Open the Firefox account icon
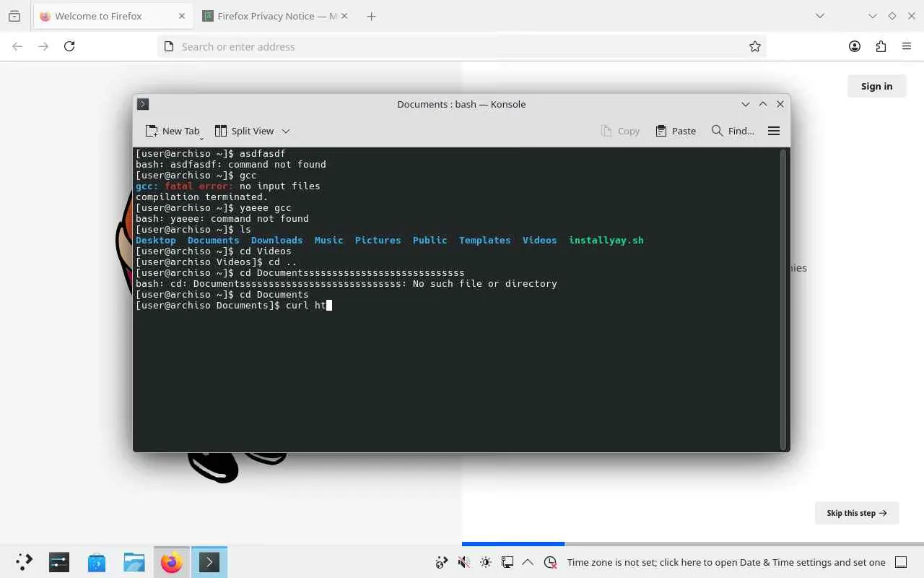This screenshot has height=578, width=924. coord(855,46)
